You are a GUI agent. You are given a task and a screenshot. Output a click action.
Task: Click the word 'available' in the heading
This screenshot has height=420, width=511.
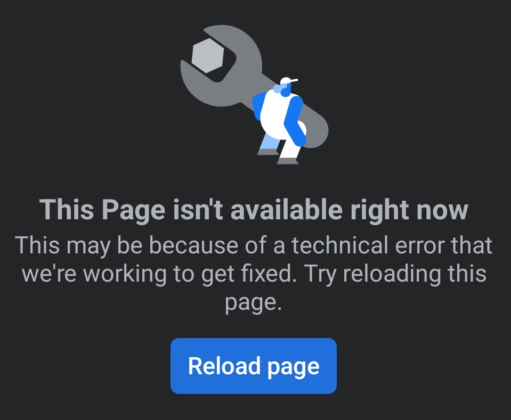[x=287, y=209]
